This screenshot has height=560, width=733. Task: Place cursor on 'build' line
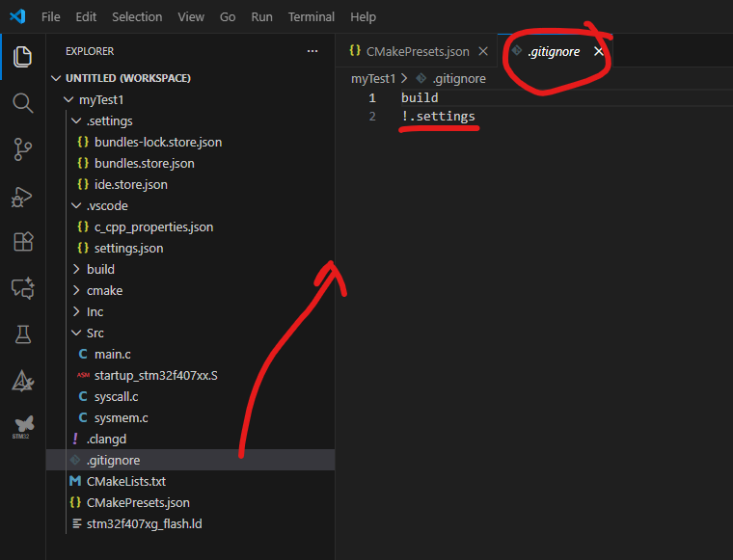coord(420,97)
